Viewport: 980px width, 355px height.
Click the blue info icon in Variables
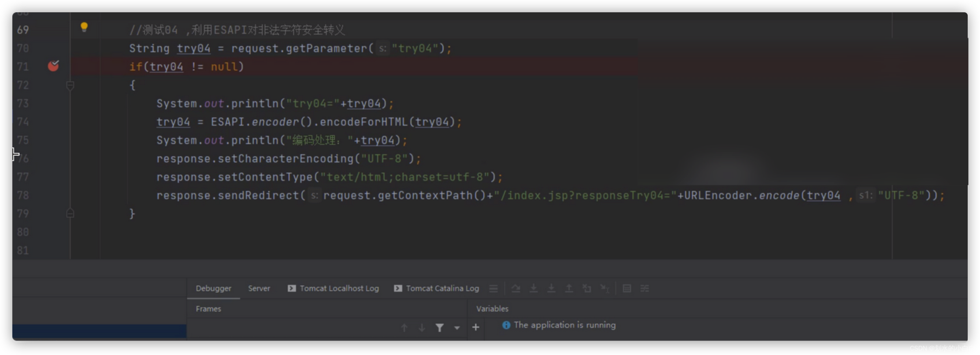click(506, 325)
